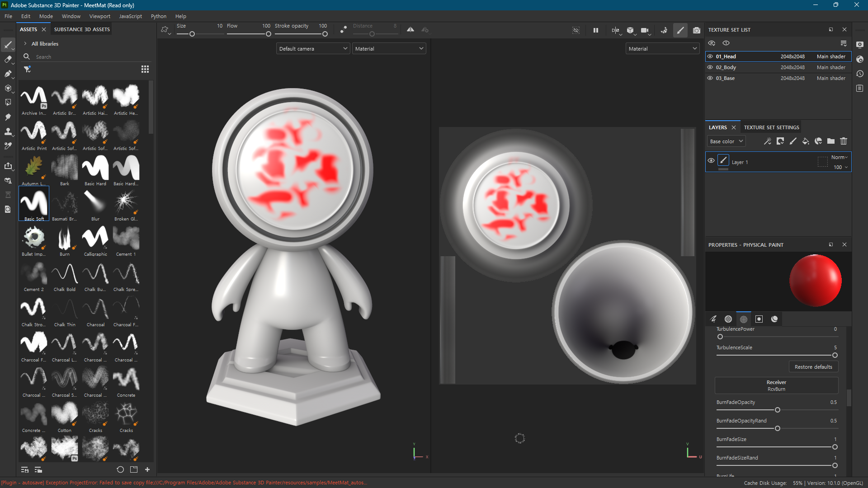Toggle visibility of Layer 1
The width and height of the screenshot is (868, 488).
pyautogui.click(x=711, y=161)
